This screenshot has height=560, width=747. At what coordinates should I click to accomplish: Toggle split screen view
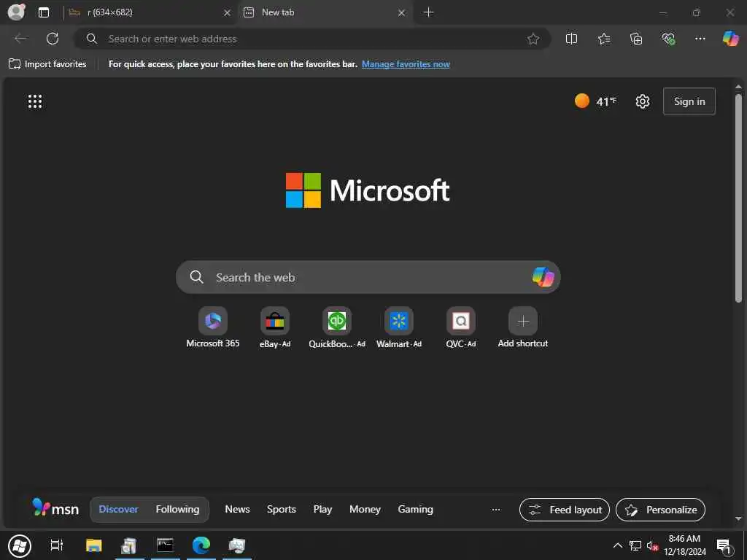[x=571, y=39]
